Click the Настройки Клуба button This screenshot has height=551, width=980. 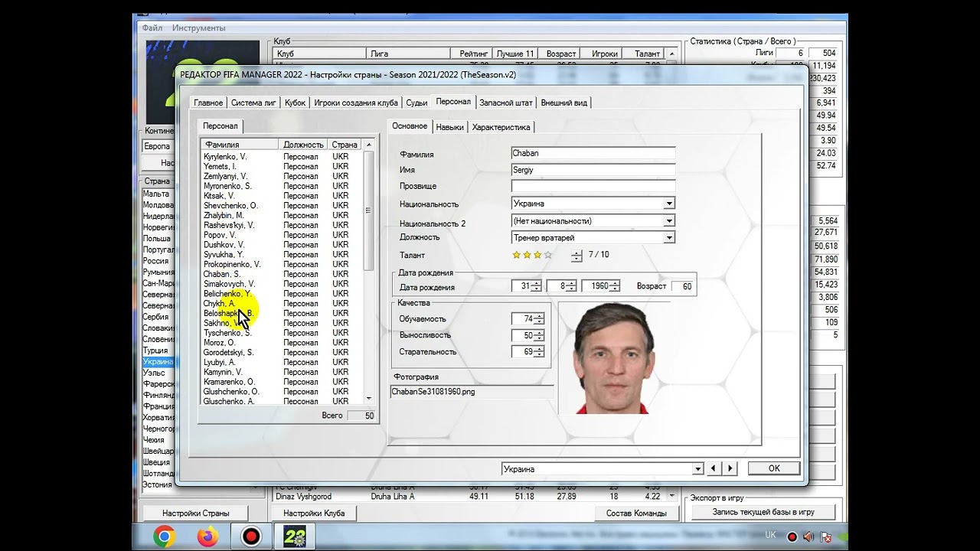coord(314,513)
